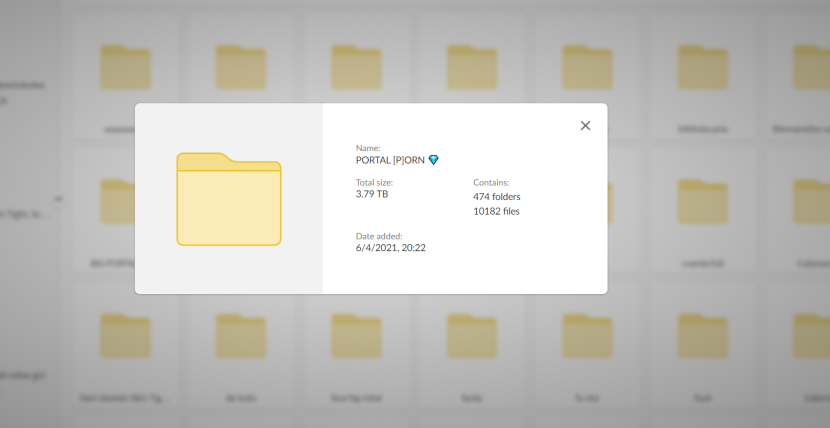Screen dimensions: 830x428
Task: Close the folder info dialog
Action: click(585, 126)
